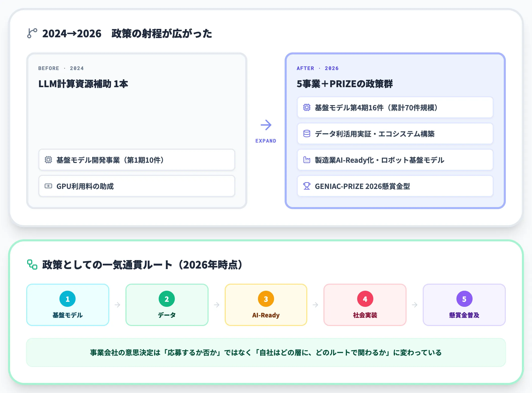Viewport: 532px width, 393px height.
Task: Select 基盤モデル第4期16件(累計70件規模)item
Action: 395,107
